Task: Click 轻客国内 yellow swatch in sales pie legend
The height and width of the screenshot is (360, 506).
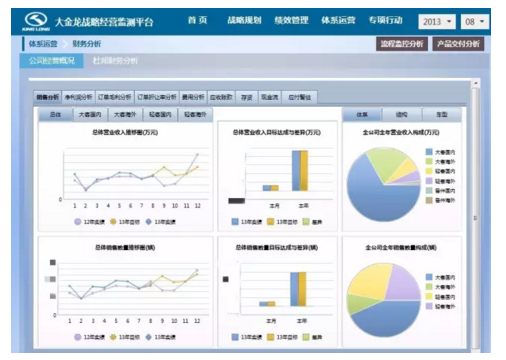Action: click(x=429, y=296)
